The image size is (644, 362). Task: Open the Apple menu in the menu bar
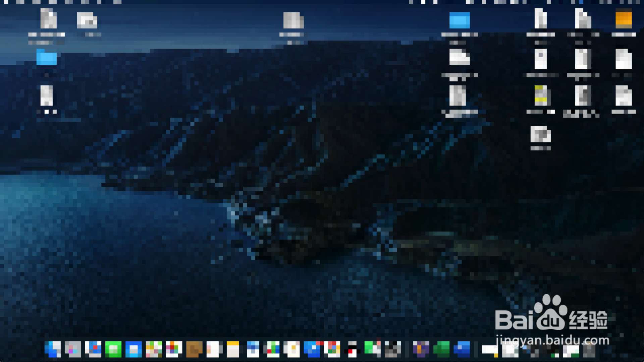6,2
